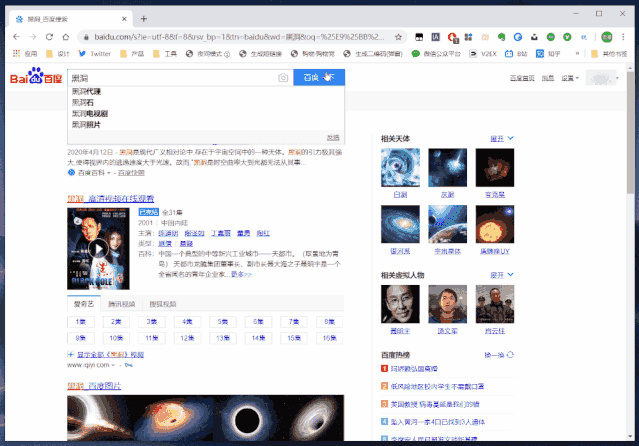Image resolution: width=639 pixels, height=446 pixels.
Task: Click the page vertical scrollbar thumb
Action: coord(630,132)
